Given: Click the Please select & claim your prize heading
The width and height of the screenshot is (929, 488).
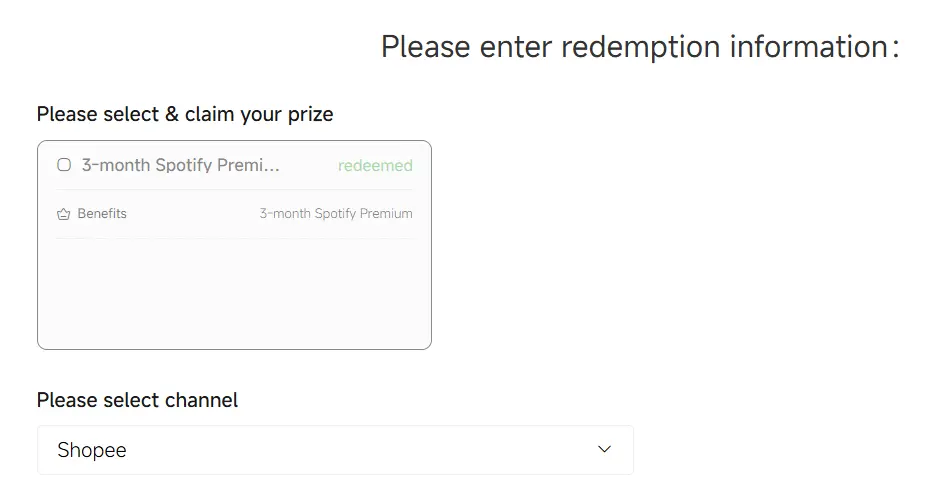Looking at the screenshot, I should click(185, 114).
